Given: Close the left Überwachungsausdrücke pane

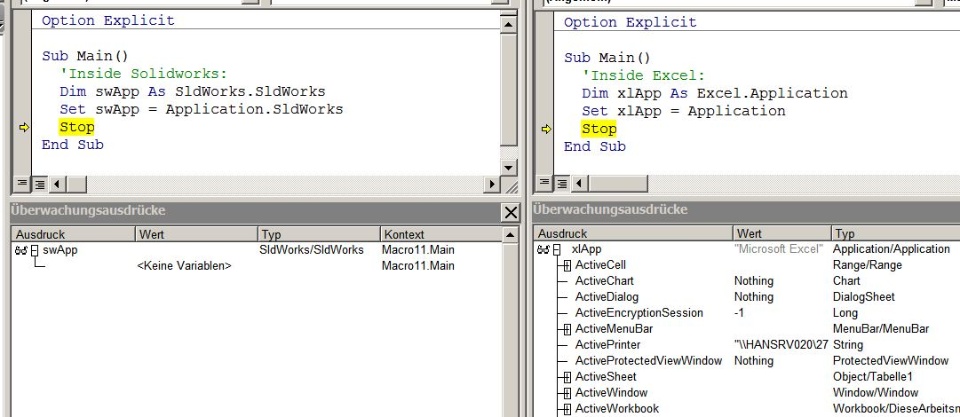Looking at the screenshot, I should tap(511, 212).
